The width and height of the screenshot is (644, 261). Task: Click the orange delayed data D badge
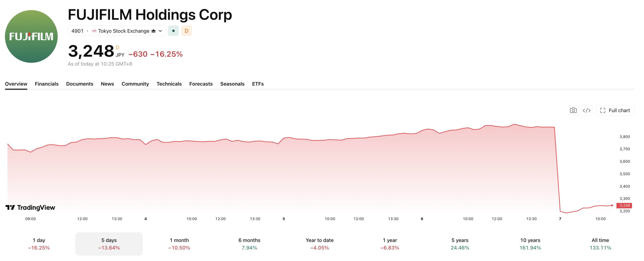pos(186,31)
